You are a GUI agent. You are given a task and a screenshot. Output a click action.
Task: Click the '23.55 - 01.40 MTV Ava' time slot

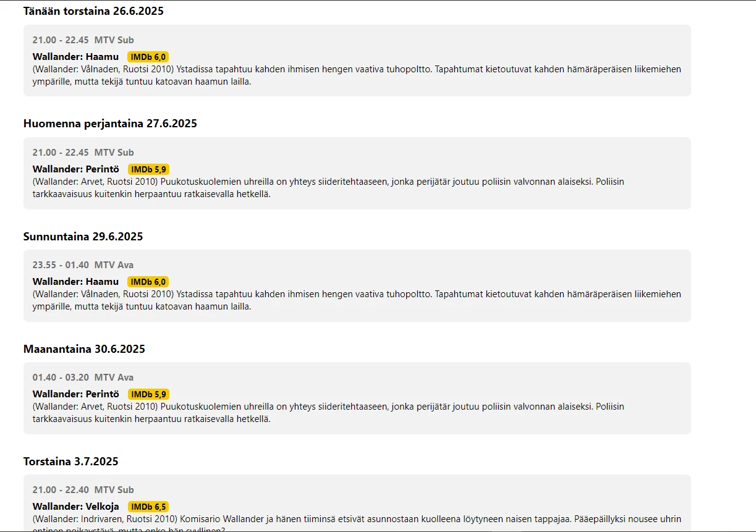(x=83, y=265)
